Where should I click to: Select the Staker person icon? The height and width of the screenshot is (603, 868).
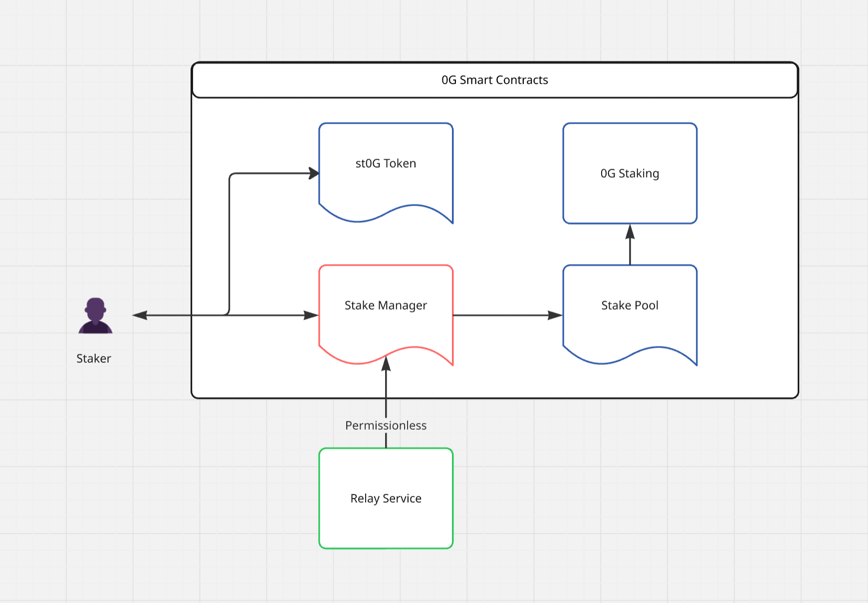point(95,315)
